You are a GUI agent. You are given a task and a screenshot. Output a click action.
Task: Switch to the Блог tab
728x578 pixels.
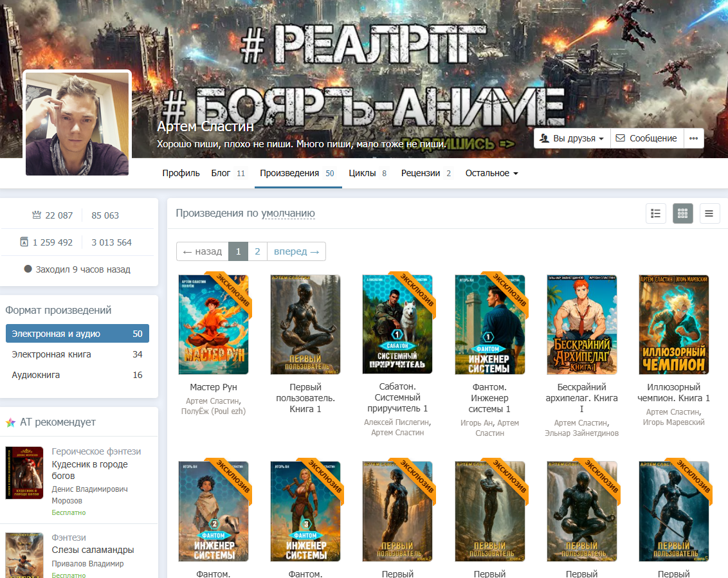point(228,173)
